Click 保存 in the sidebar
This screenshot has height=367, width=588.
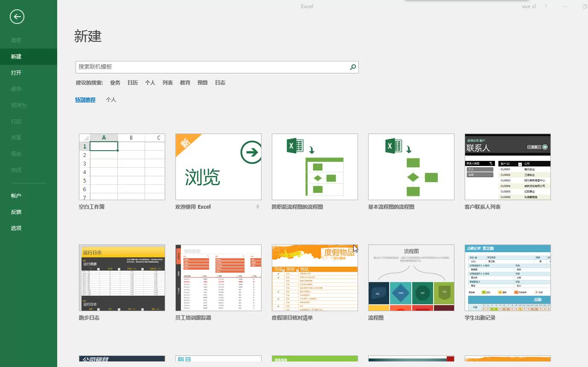click(x=16, y=89)
